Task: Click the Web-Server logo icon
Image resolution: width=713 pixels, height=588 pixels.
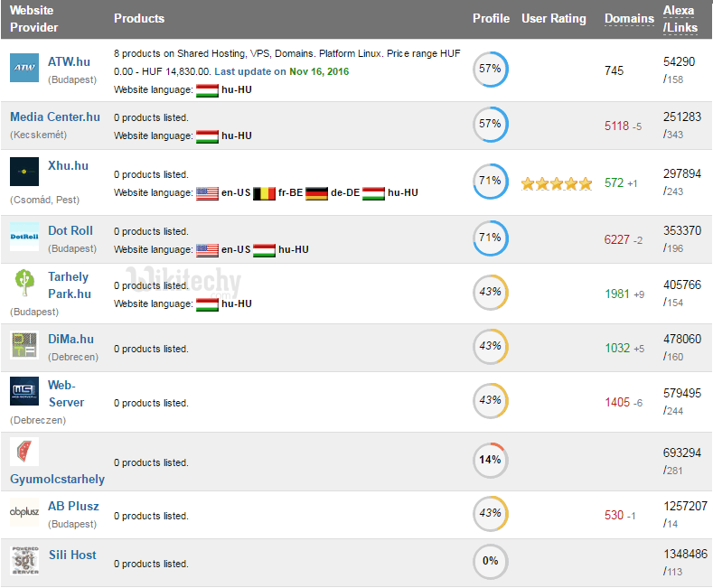Action: pos(24,392)
